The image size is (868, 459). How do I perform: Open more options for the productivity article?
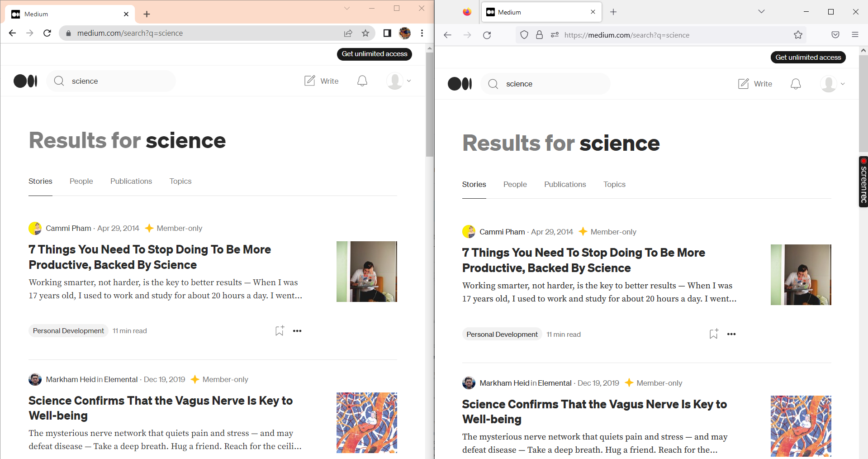297,331
